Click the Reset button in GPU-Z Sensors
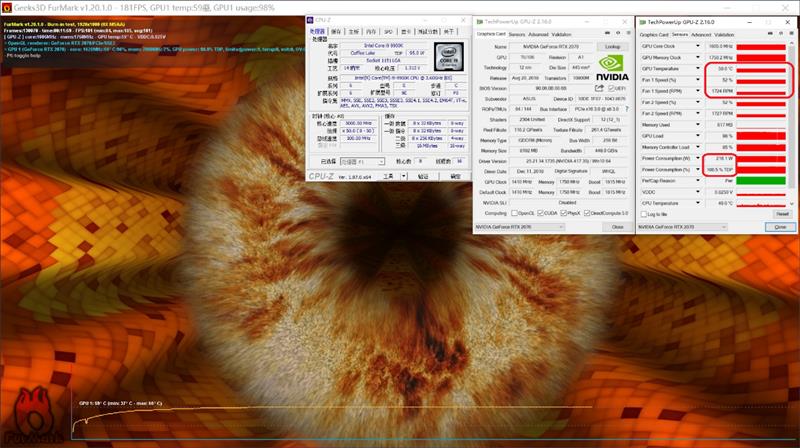 (782, 214)
